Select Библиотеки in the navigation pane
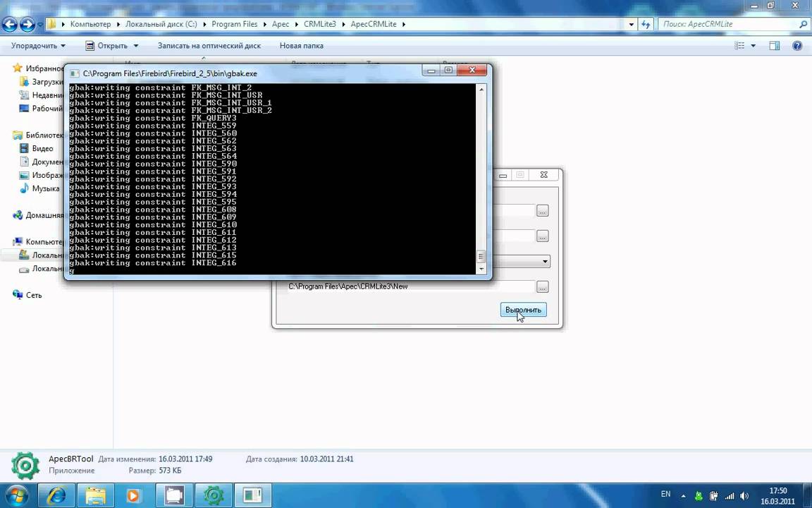Viewport: 812px width, 508px height. pos(39,135)
